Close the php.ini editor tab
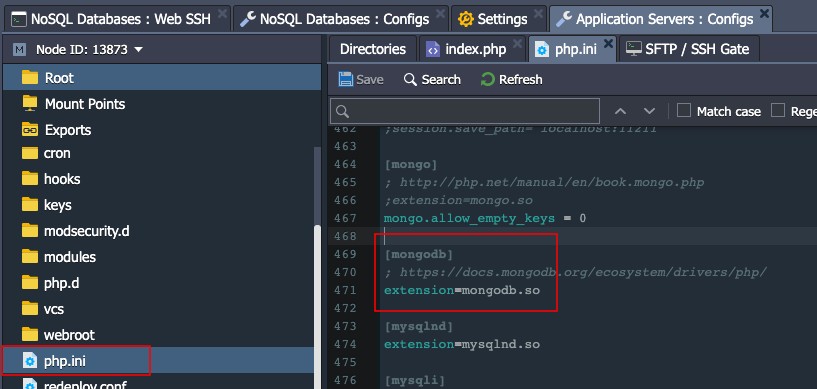The height and width of the screenshot is (389, 817). tap(608, 44)
